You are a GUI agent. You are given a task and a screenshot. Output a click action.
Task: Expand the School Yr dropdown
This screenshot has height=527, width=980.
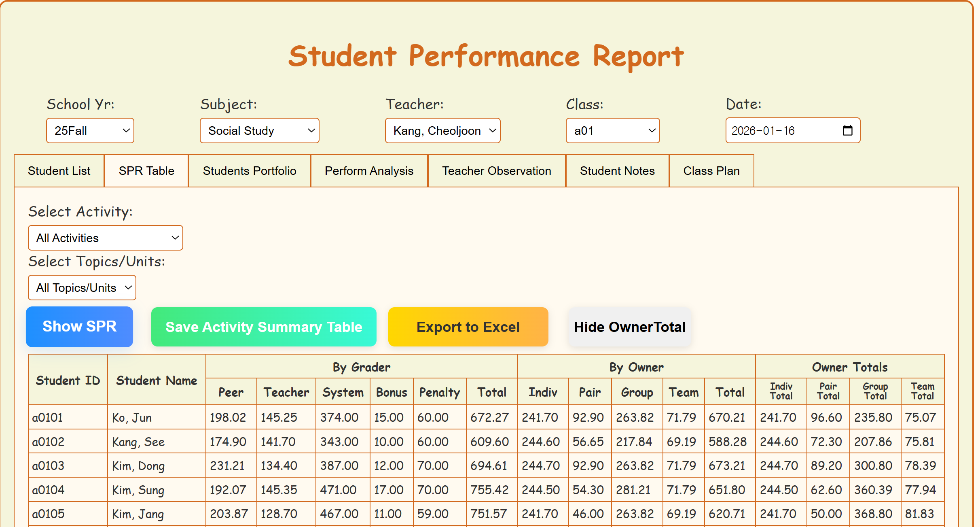pos(90,130)
